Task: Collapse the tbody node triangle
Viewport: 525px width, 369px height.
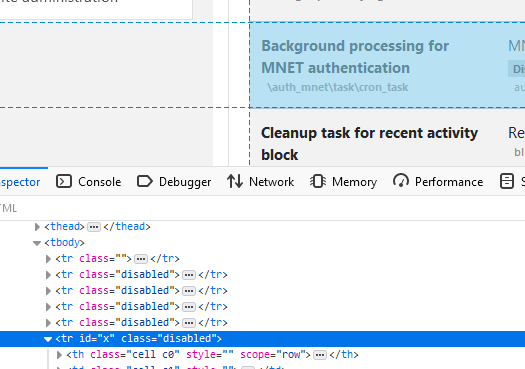Action: coord(37,243)
